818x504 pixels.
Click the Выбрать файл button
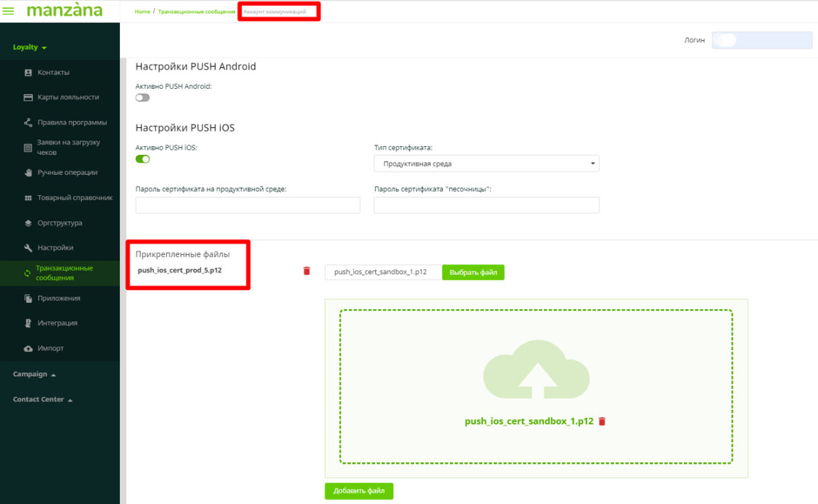click(473, 273)
